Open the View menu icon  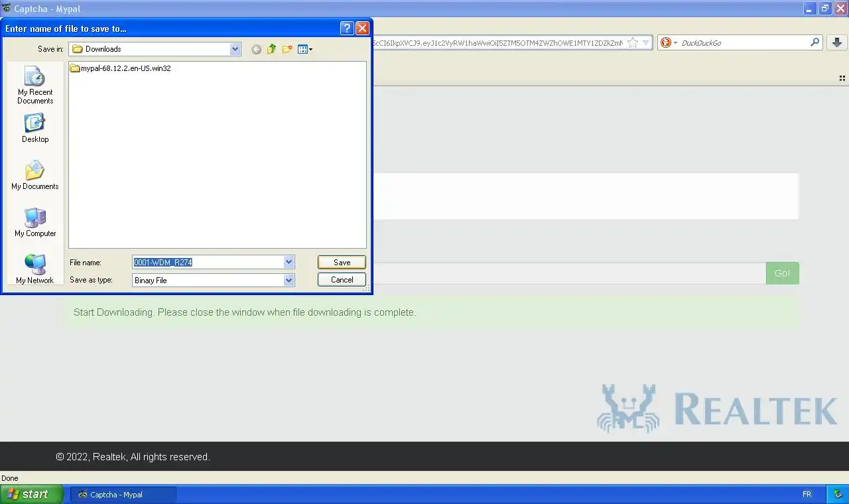point(305,49)
